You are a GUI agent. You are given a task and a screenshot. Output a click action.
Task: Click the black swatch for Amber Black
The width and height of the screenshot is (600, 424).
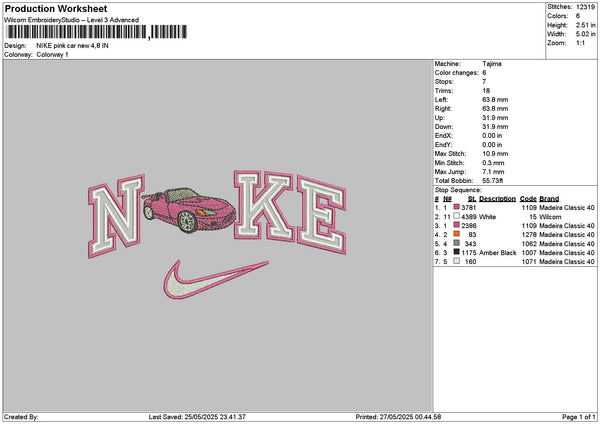coord(457,252)
